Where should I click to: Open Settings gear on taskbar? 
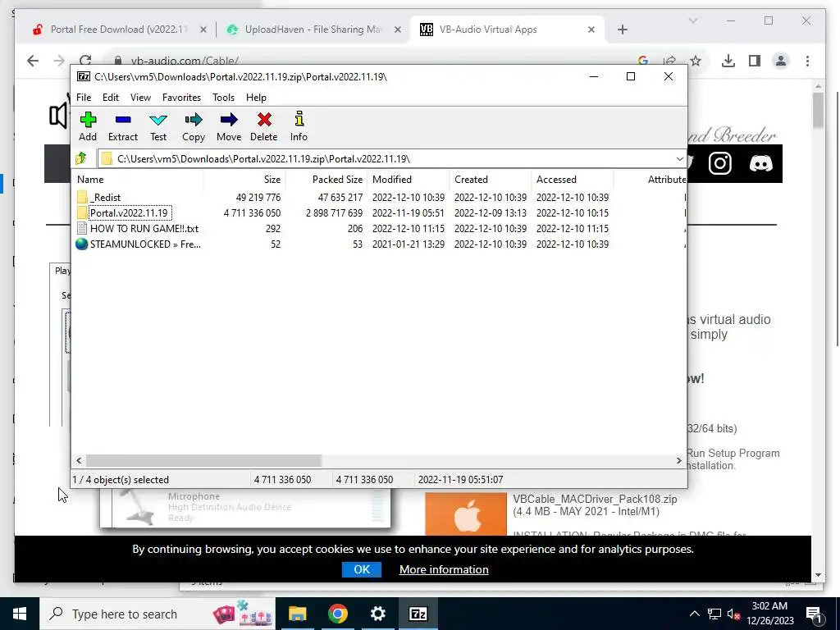pos(377,614)
